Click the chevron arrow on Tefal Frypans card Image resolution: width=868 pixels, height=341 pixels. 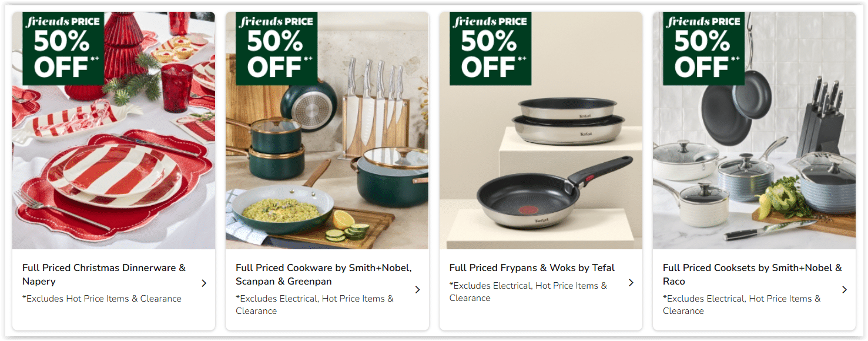coord(631,283)
